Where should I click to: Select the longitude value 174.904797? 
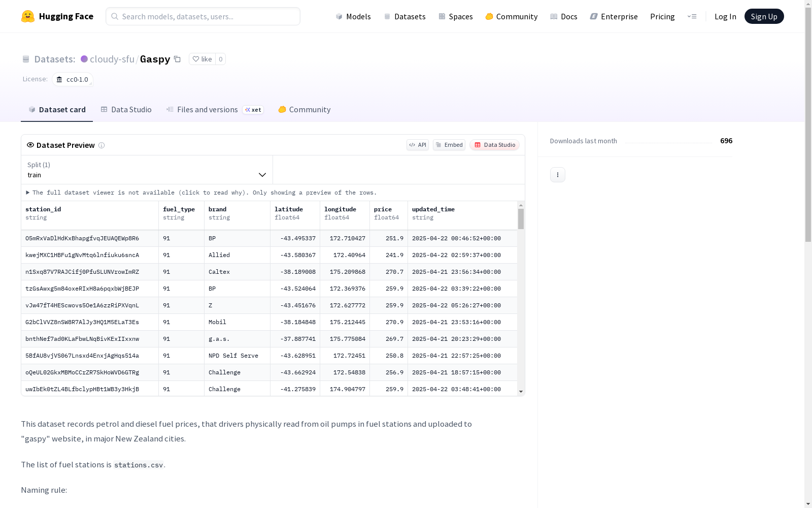point(345,389)
